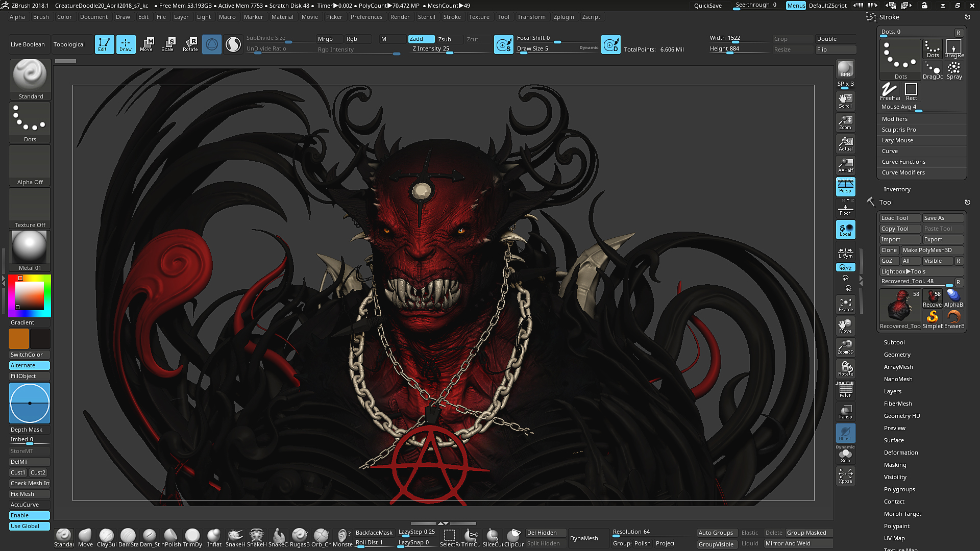Expand the Masking section
The height and width of the screenshot is (551, 980).
895,465
